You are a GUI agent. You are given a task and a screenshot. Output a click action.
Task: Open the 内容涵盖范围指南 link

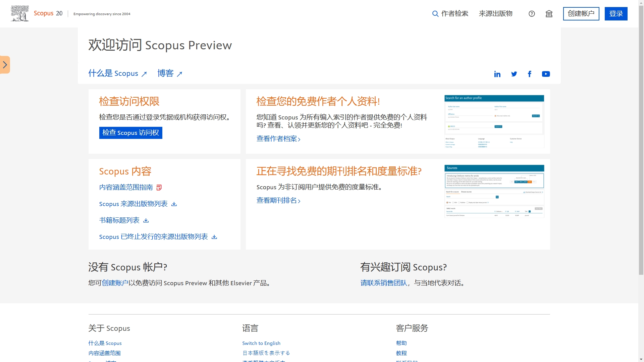pos(126,188)
